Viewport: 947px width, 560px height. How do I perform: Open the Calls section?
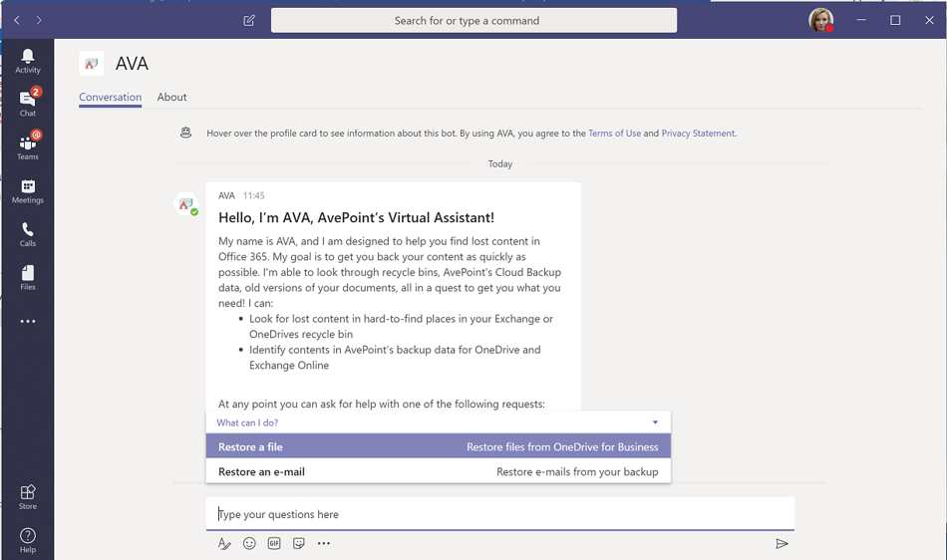click(28, 234)
